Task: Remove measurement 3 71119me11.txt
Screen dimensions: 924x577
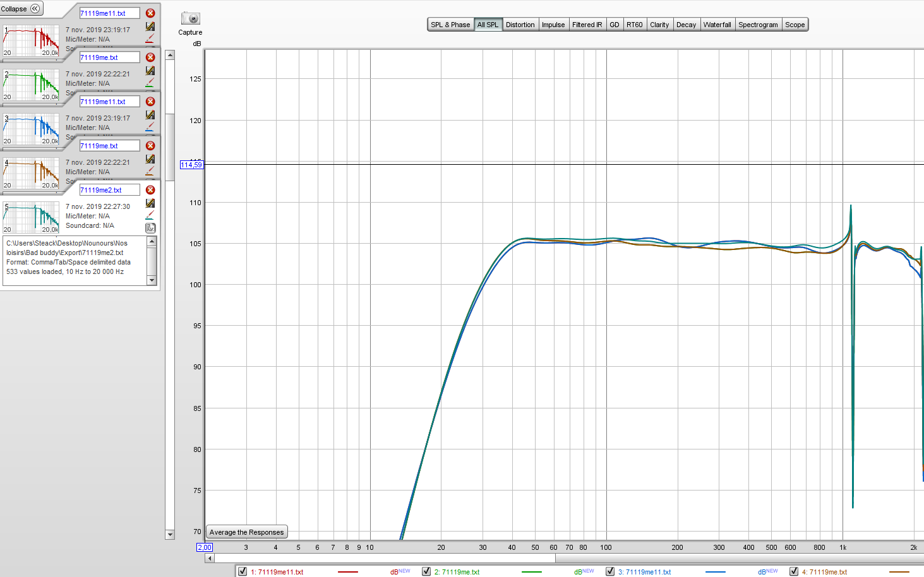Action: point(150,102)
